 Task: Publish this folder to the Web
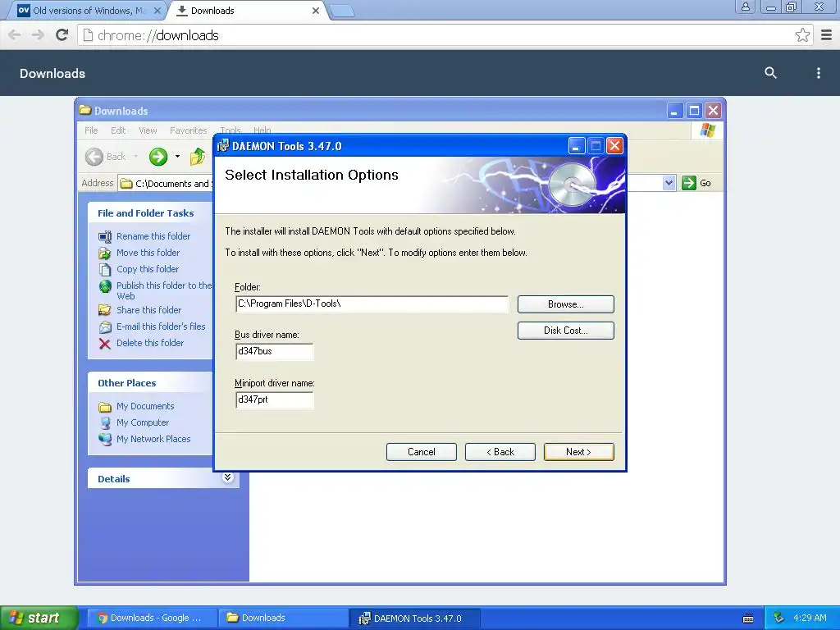tap(164, 290)
